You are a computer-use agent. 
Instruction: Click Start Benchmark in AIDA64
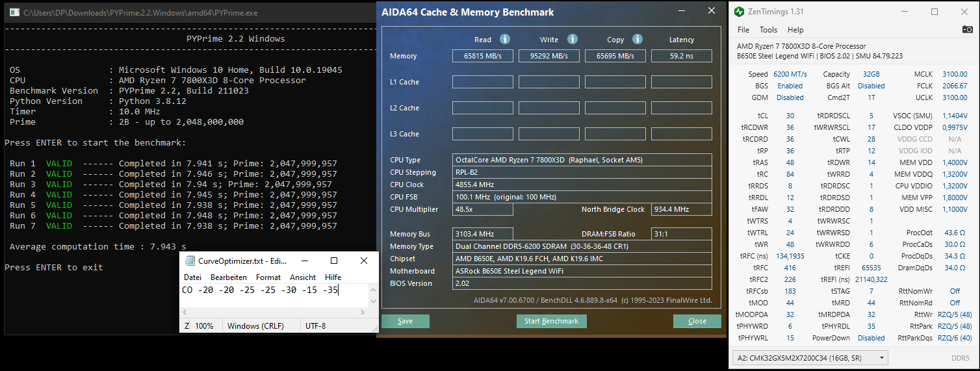tap(552, 321)
